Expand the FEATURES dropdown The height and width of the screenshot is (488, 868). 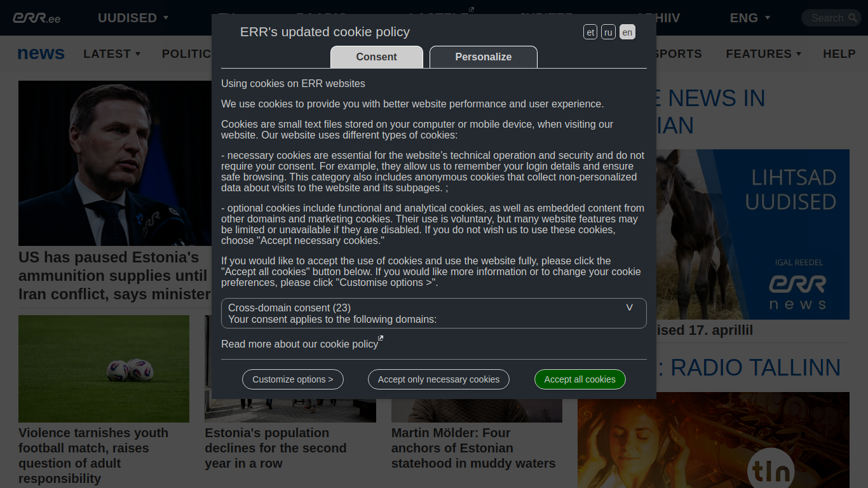pyautogui.click(x=763, y=54)
